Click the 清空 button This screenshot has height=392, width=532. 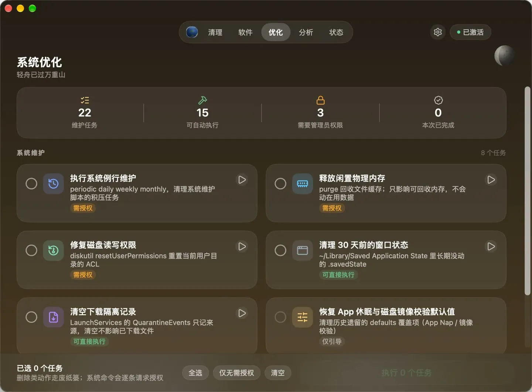[x=278, y=373]
